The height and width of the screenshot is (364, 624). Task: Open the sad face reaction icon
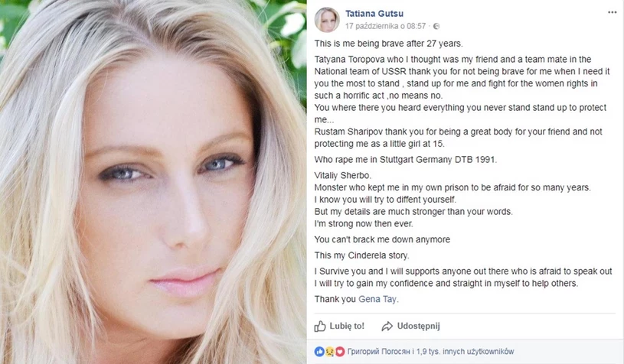329,351
